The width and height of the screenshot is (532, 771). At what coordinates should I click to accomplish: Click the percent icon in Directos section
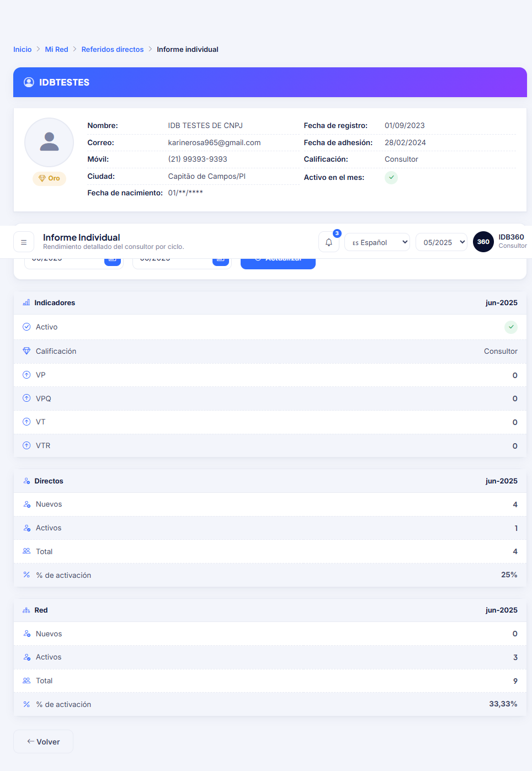pos(26,575)
